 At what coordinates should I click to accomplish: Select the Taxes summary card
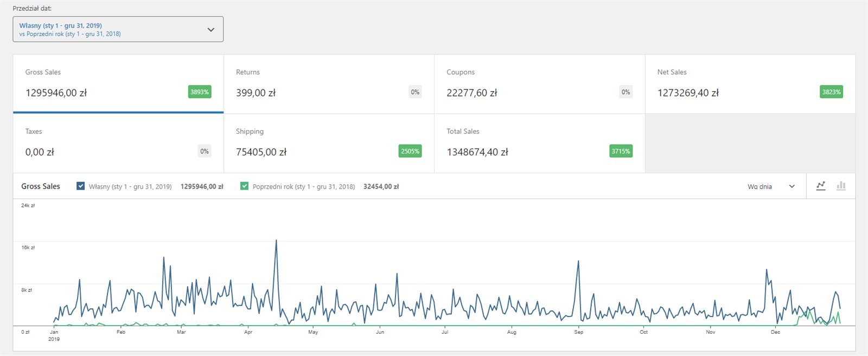(x=118, y=143)
